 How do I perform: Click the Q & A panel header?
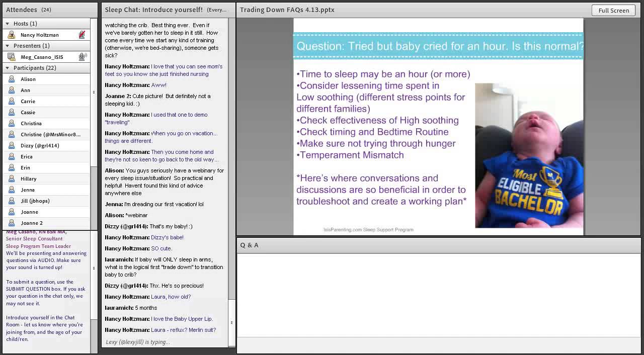[250, 245]
